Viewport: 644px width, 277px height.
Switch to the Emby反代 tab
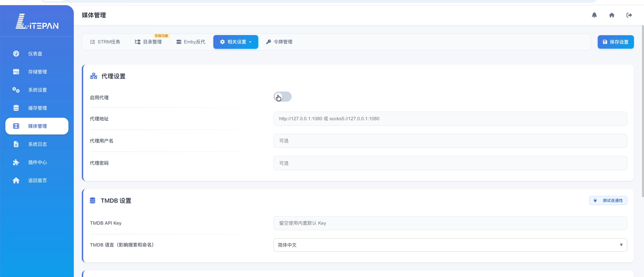191,42
